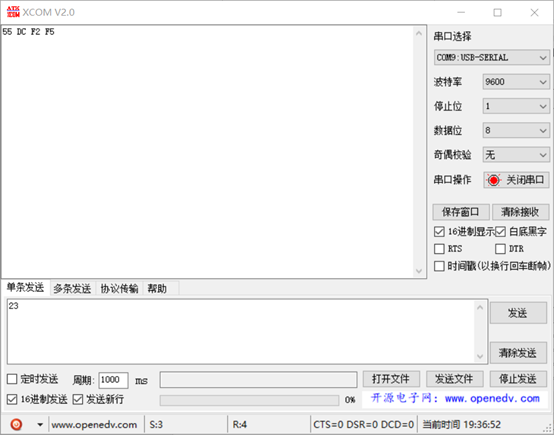Switch to the 协议传输 tab
Screen dimensions: 554x435
coord(119,289)
